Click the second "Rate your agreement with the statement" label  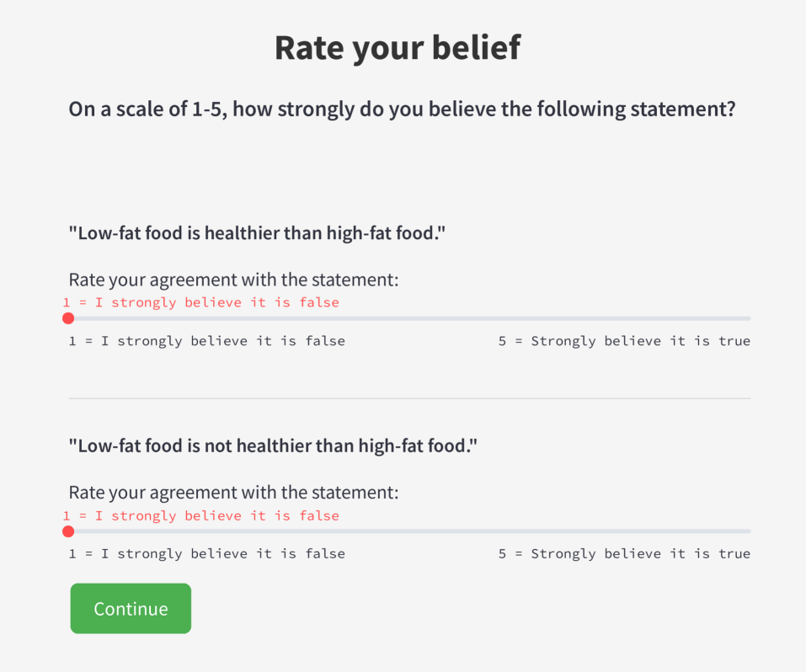pos(233,493)
